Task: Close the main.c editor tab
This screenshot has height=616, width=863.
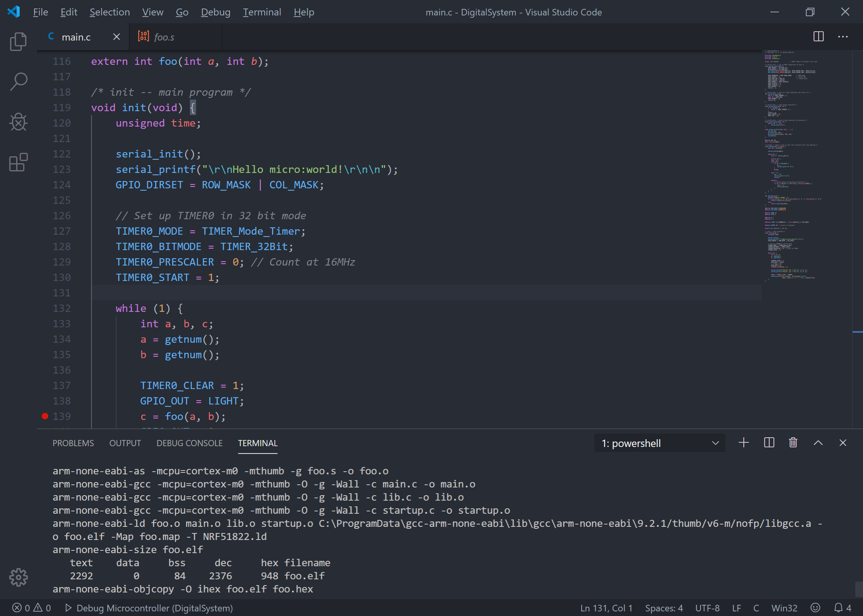Action: click(116, 37)
